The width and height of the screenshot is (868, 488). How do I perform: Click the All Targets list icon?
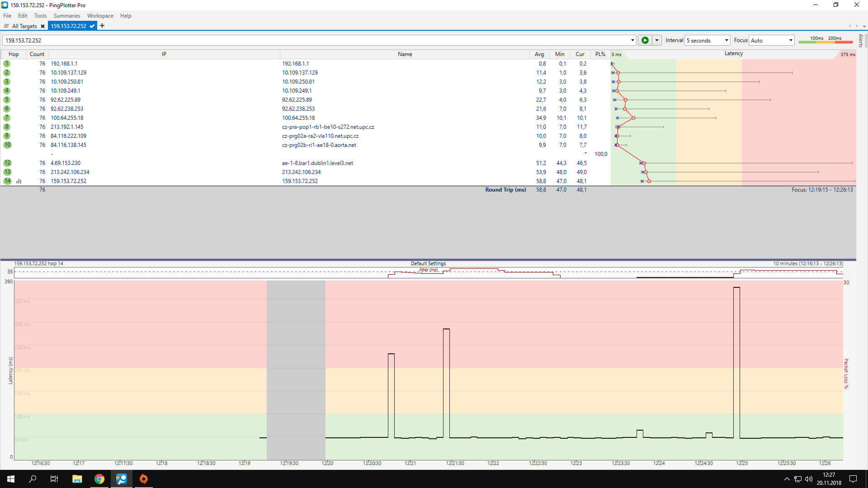point(6,26)
